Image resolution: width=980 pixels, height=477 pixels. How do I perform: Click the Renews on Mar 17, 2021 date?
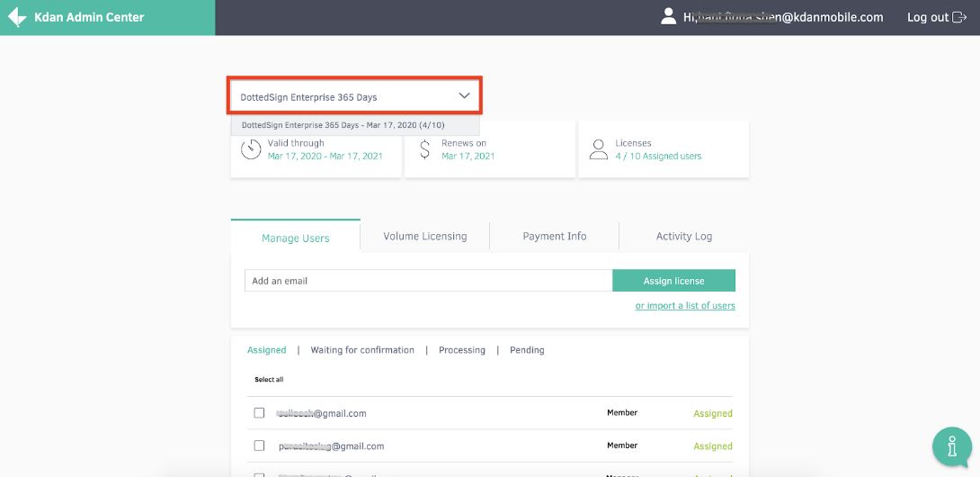(468, 156)
